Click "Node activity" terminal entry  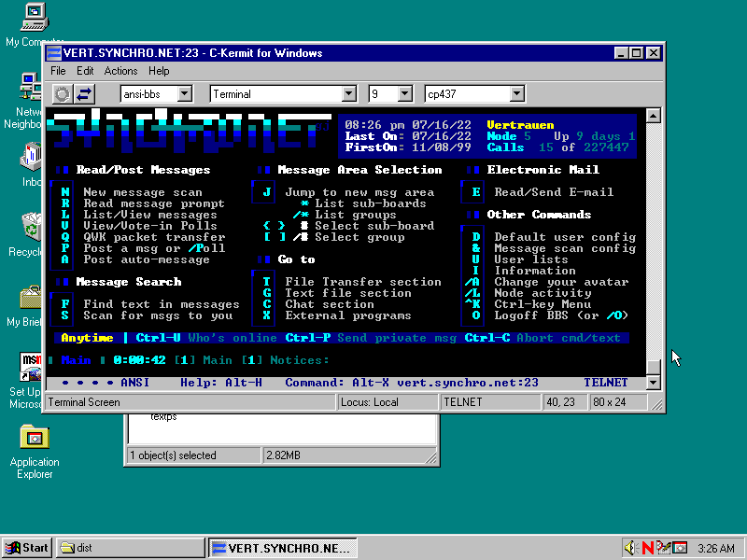click(543, 293)
